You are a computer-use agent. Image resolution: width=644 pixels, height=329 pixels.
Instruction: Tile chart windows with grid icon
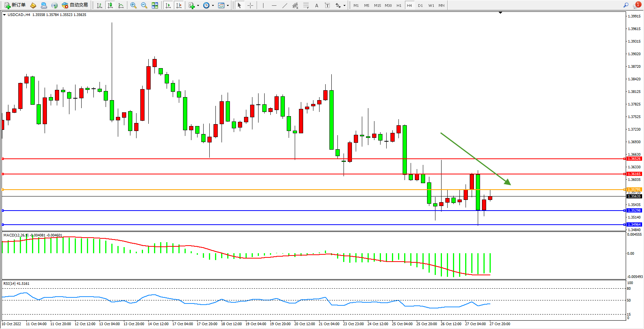click(155, 5)
